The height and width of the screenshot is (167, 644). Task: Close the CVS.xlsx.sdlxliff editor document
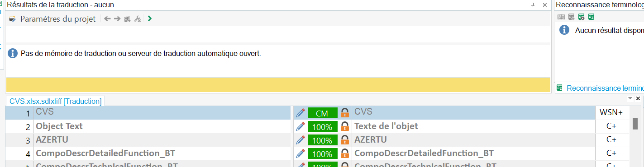coord(638,98)
